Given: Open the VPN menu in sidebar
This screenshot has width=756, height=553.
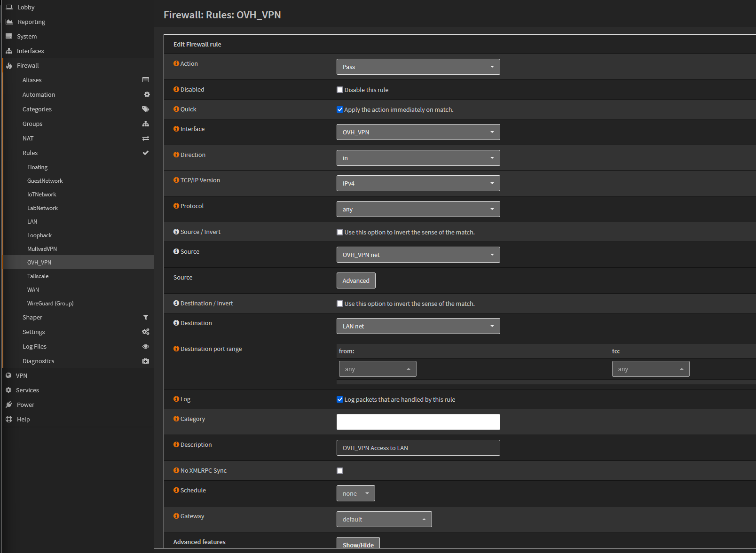Looking at the screenshot, I should click(x=22, y=375).
